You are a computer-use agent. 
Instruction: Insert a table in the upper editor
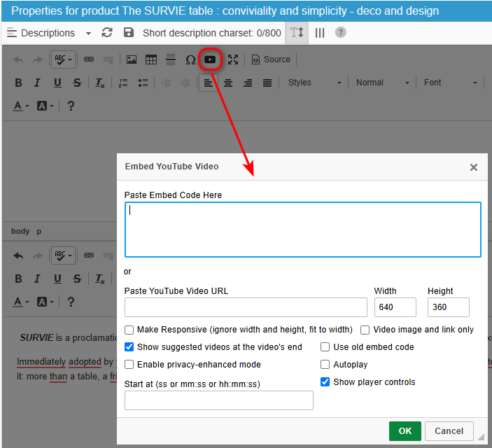tap(151, 59)
